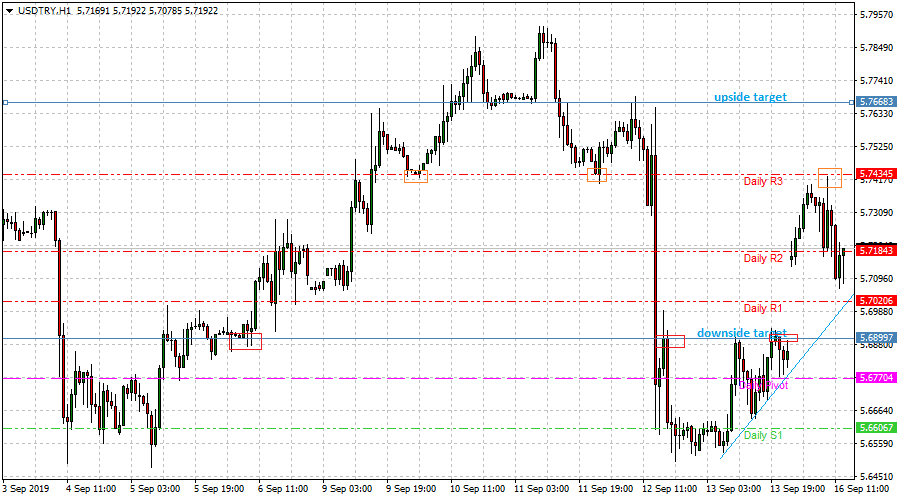Click the left handle of upside target line

(5, 103)
